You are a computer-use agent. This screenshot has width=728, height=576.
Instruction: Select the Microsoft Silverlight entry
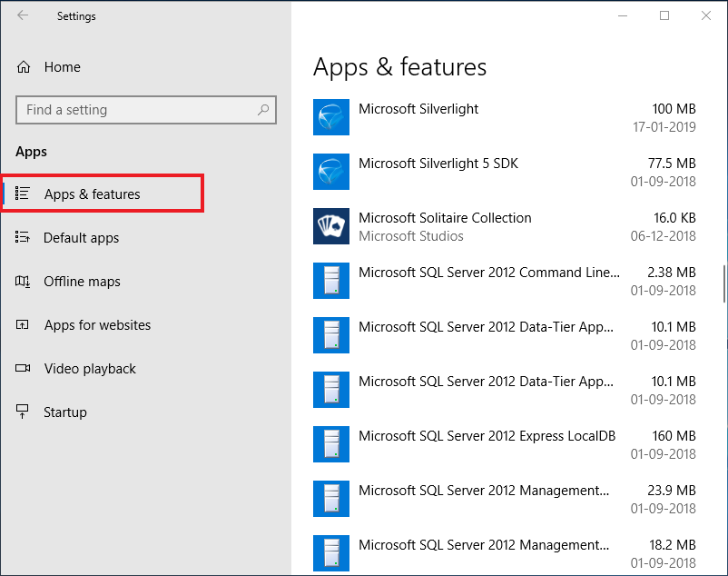click(x=505, y=117)
